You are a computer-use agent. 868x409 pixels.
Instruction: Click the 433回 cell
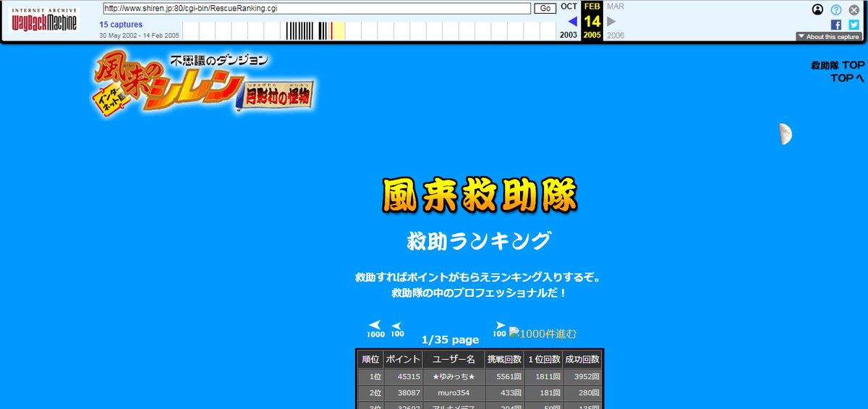pos(504,393)
